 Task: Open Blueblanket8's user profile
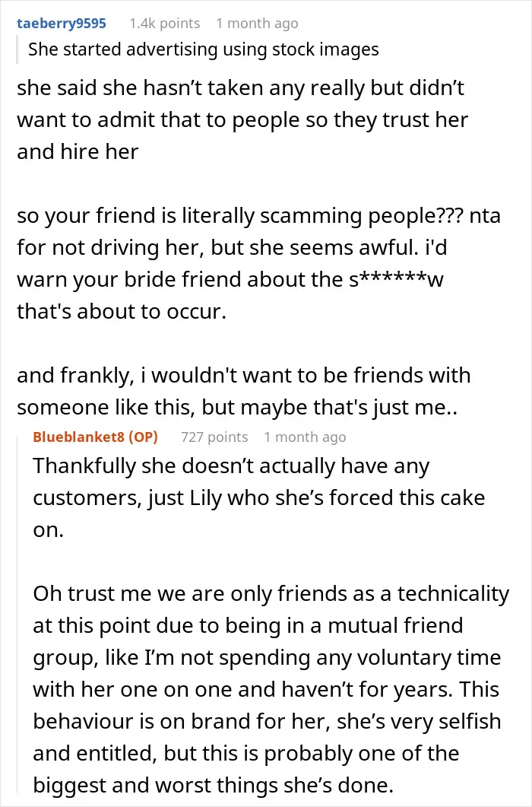tap(79, 437)
